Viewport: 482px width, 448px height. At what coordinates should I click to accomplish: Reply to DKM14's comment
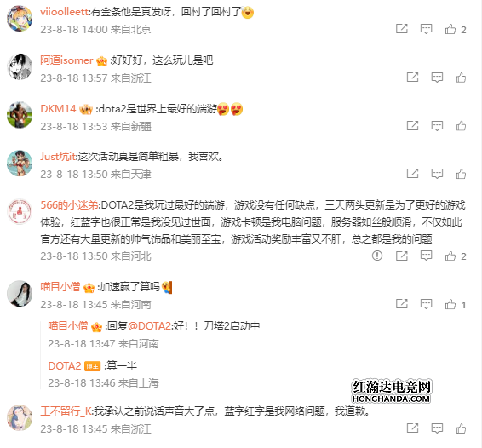pos(437,125)
